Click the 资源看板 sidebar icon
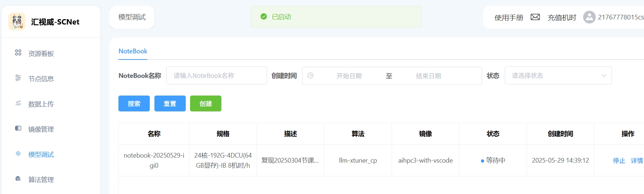 [x=18, y=53]
